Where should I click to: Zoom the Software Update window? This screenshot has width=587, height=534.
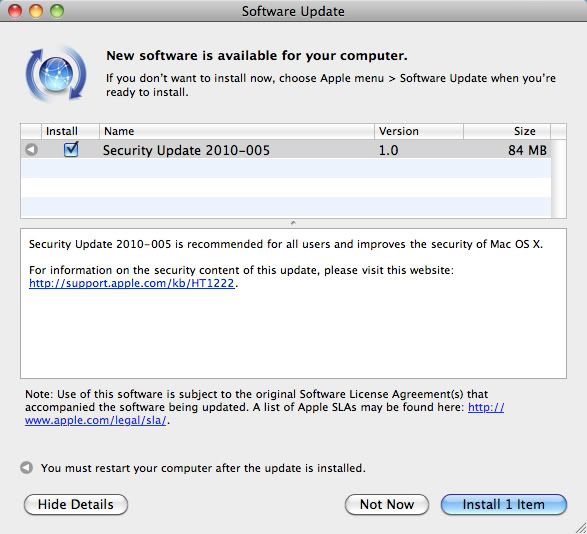coord(57,10)
